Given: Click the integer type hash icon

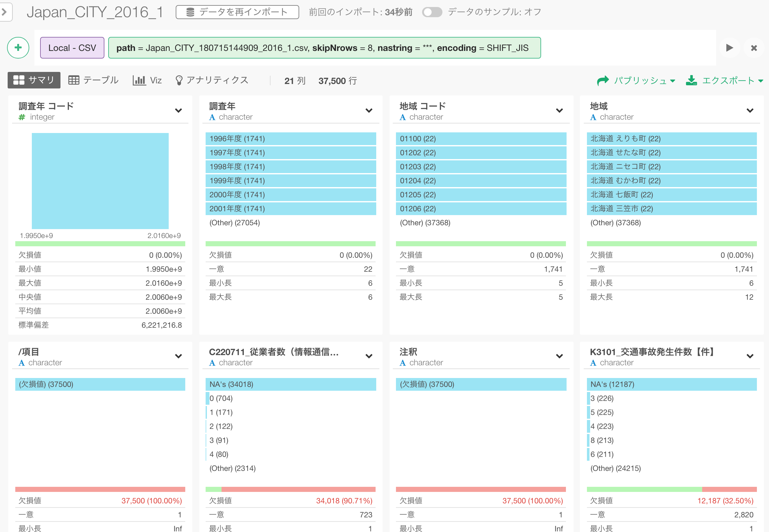Looking at the screenshot, I should [x=22, y=117].
